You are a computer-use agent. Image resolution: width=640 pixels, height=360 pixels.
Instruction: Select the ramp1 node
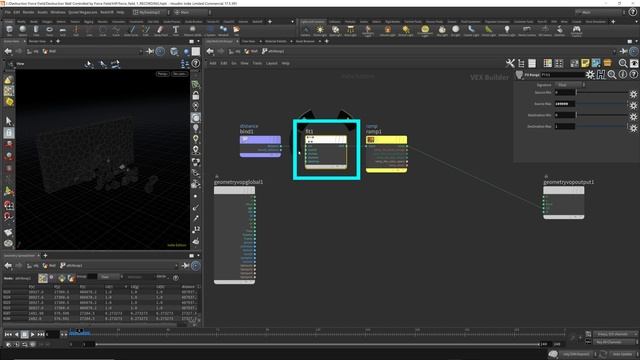coord(386,154)
